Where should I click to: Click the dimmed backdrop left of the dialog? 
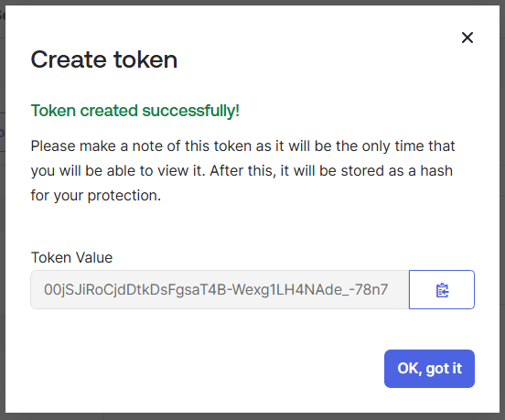coord(2,210)
